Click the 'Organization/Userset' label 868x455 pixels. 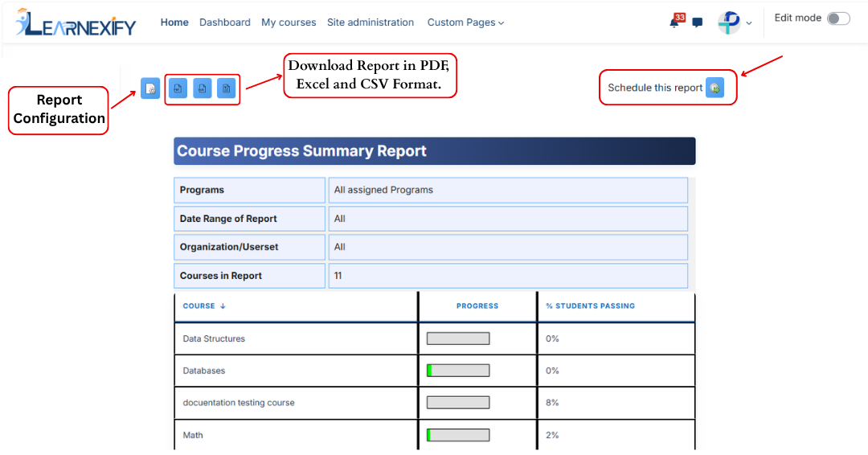[x=228, y=247]
